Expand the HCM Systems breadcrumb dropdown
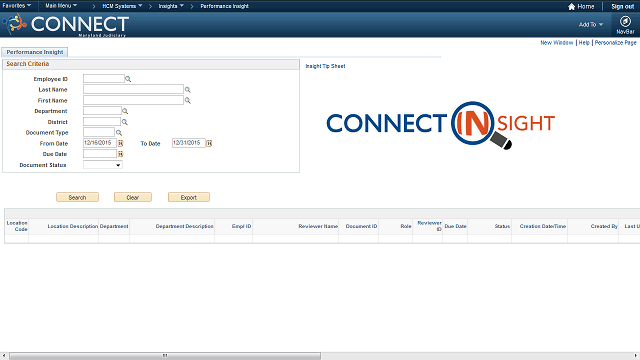The width and height of the screenshot is (640, 360). pyautogui.click(x=122, y=6)
